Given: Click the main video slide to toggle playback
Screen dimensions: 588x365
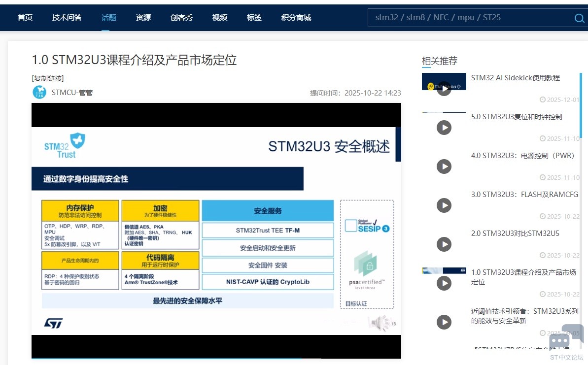Looking at the screenshot, I should (216, 231).
